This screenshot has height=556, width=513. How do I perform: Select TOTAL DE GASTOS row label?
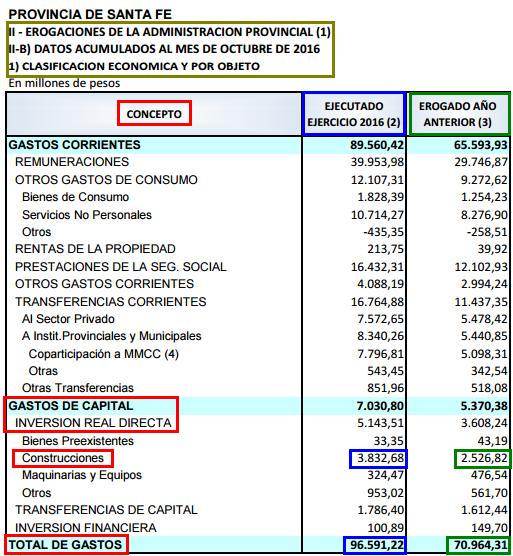(x=65, y=545)
